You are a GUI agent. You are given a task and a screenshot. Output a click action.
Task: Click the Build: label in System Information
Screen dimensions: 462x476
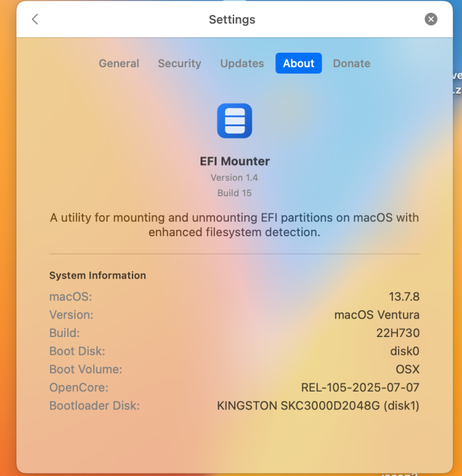[x=65, y=333]
